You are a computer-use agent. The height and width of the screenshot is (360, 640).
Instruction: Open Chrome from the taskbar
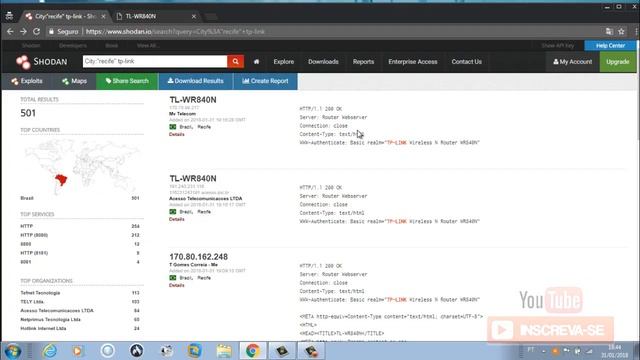coord(253,351)
